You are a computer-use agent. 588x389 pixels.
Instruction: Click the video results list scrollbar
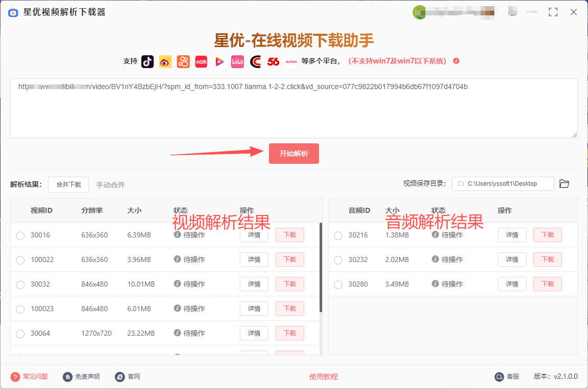coord(321,267)
